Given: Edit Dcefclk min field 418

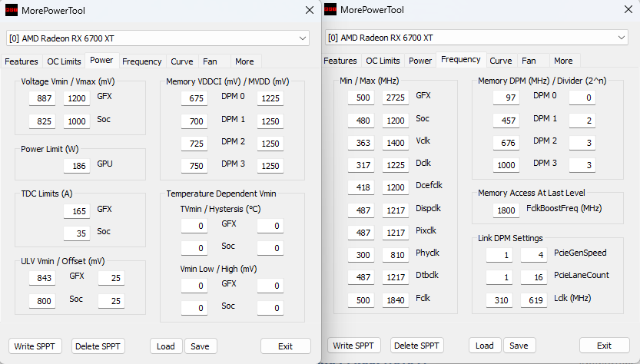Looking at the screenshot, I should click(361, 187).
